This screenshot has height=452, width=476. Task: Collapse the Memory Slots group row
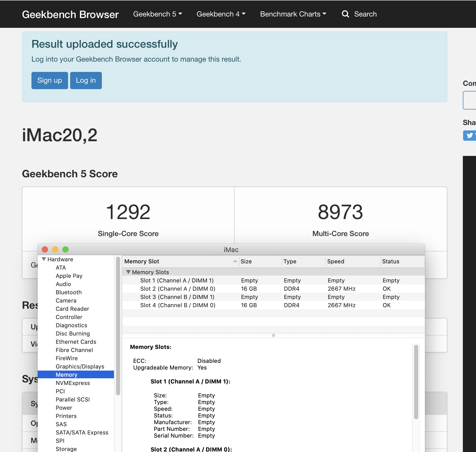pos(128,272)
